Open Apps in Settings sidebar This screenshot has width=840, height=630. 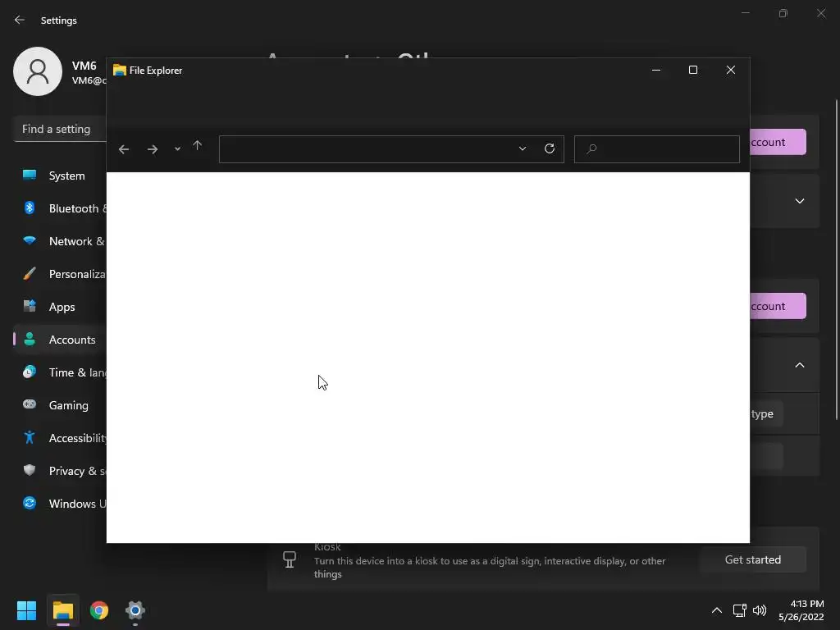(x=59, y=307)
